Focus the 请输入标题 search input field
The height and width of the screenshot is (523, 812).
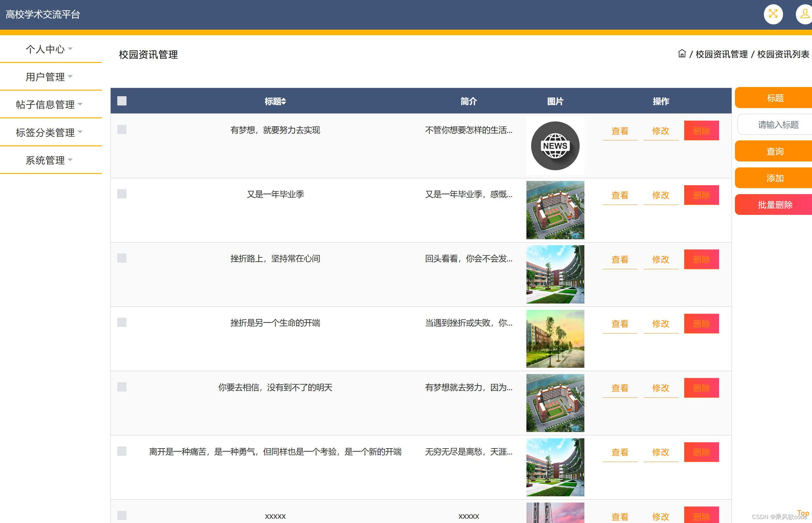pos(777,125)
